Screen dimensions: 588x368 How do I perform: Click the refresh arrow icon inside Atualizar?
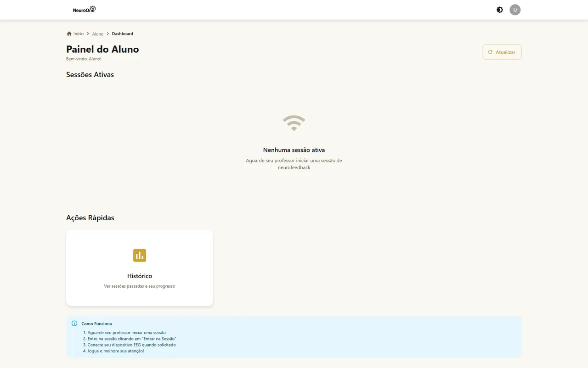click(x=490, y=52)
